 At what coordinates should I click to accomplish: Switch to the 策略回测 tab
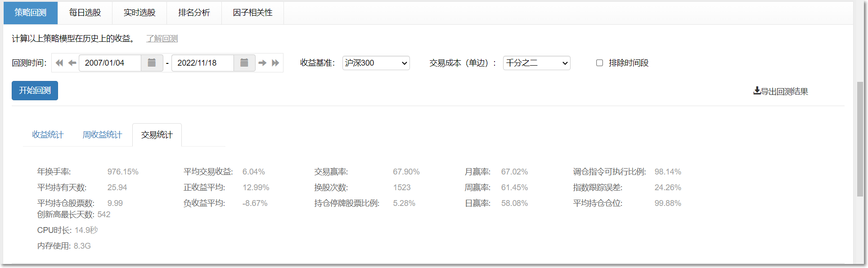[31, 13]
